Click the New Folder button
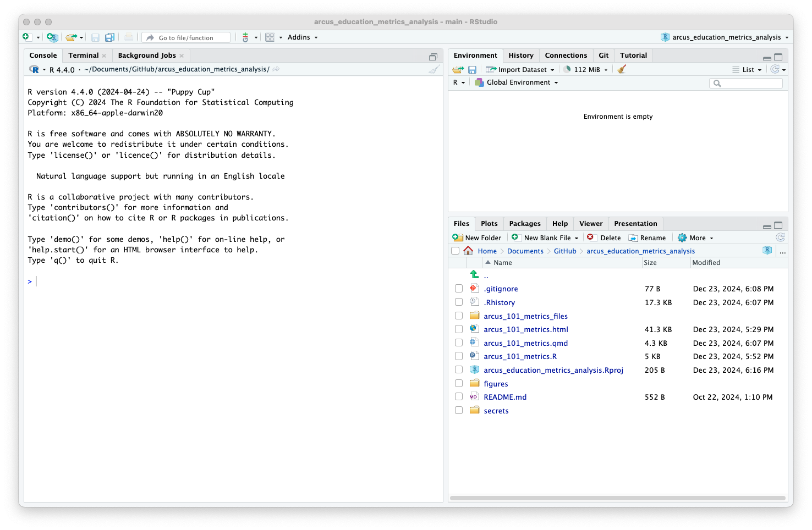Image resolution: width=812 pixels, height=530 pixels. (x=477, y=238)
